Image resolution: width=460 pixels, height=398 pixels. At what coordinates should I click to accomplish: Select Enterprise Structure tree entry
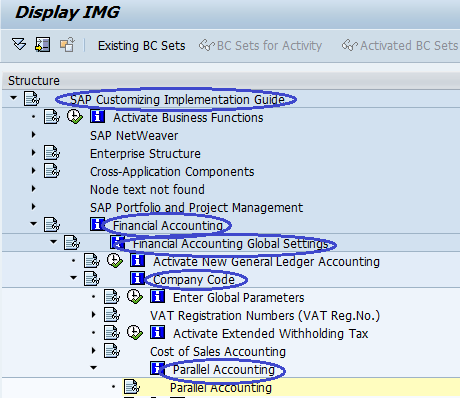click(x=145, y=154)
